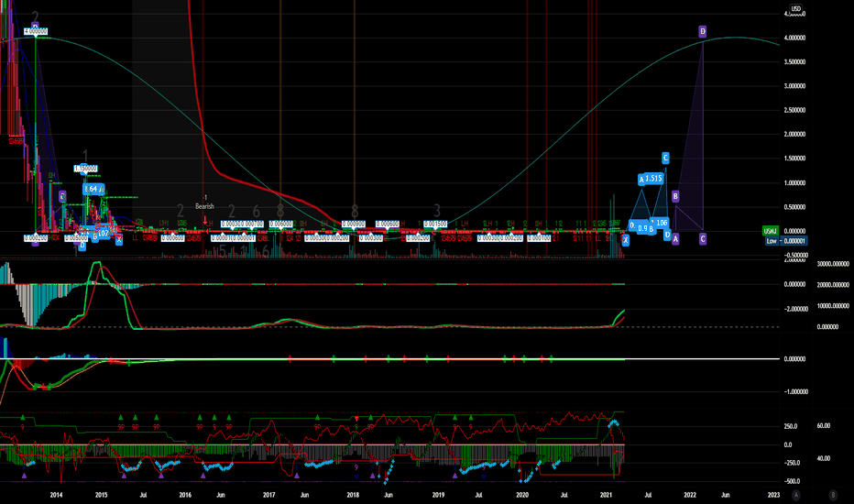The image size is (854, 504).
Task: Click the 60.00 scale value
Action: [824, 425]
